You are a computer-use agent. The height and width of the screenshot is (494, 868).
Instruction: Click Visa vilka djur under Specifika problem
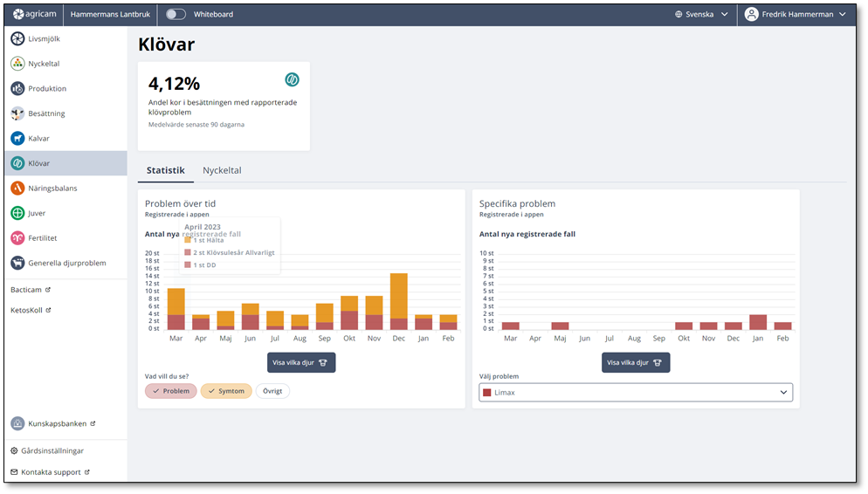[x=636, y=362]
